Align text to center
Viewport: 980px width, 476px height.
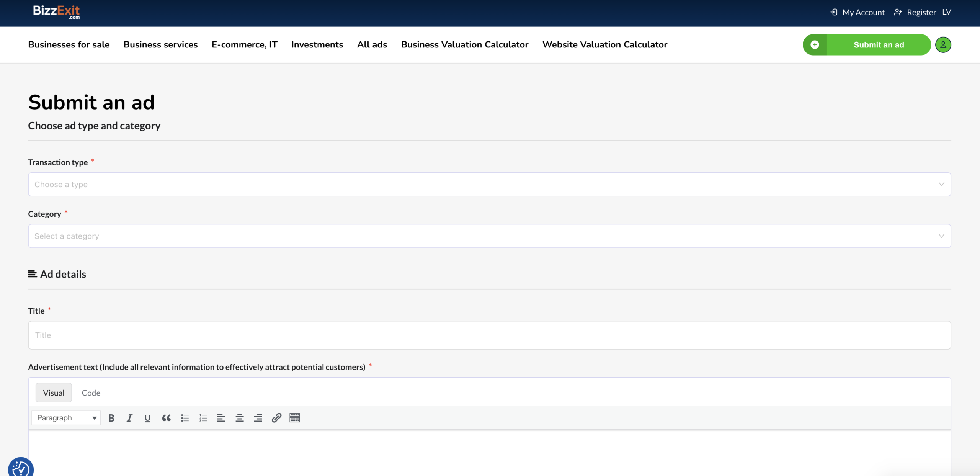pyautogui.click(x=240, y=418)
